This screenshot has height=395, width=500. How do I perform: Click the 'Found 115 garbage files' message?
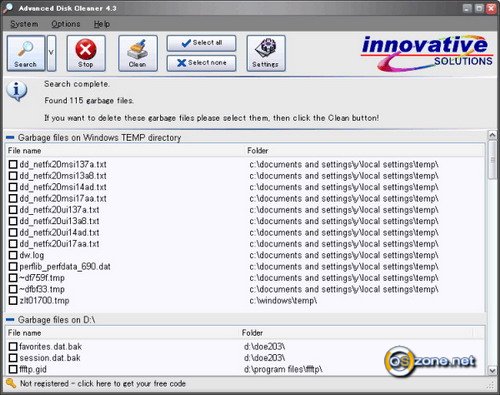89,101
